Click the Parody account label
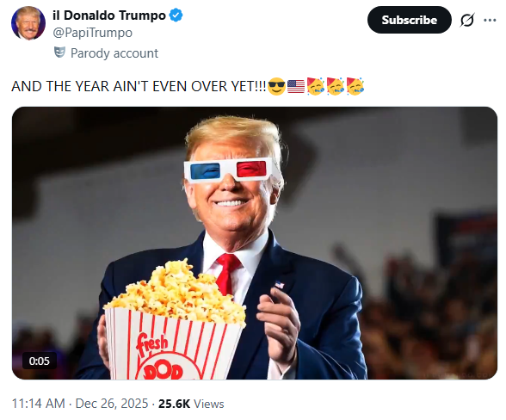The image size is (506, 420). click(x=114, y=53)
